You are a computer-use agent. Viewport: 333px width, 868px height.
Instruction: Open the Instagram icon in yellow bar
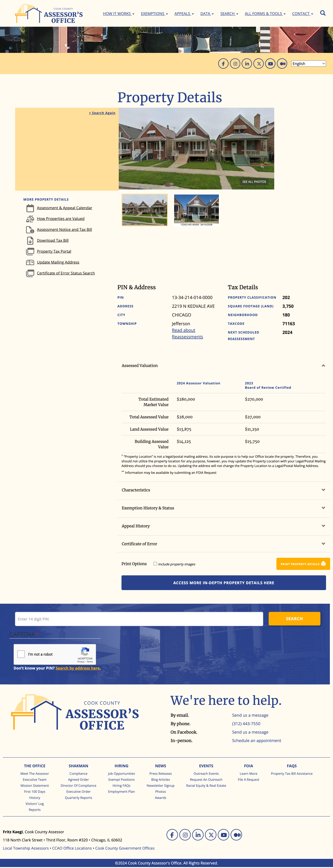[235, 64]
